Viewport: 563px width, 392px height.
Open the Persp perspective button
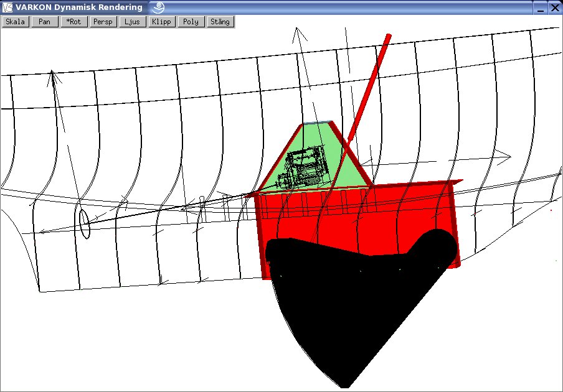103,22
